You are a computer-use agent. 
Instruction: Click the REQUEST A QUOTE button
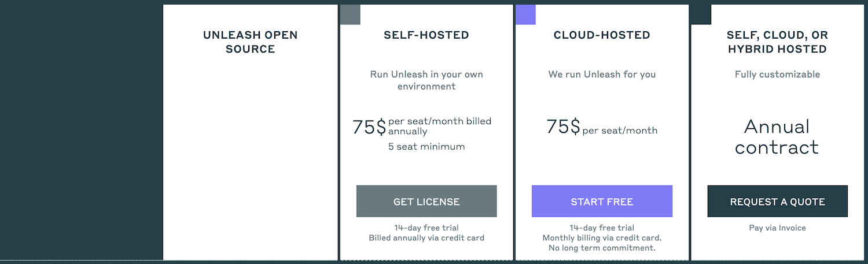(x=777, y=202)
